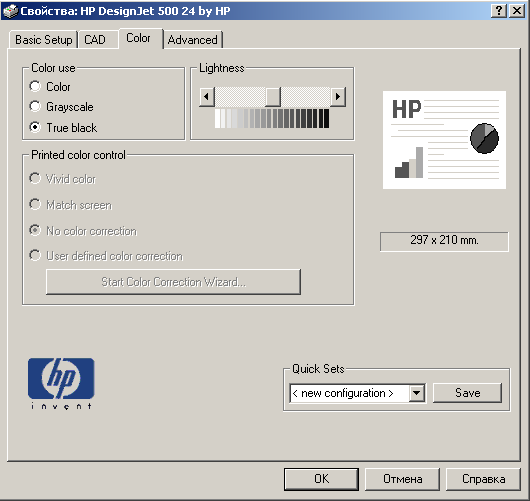
Task: Select the Grayscale color use option
Action: tap(35, 106)
